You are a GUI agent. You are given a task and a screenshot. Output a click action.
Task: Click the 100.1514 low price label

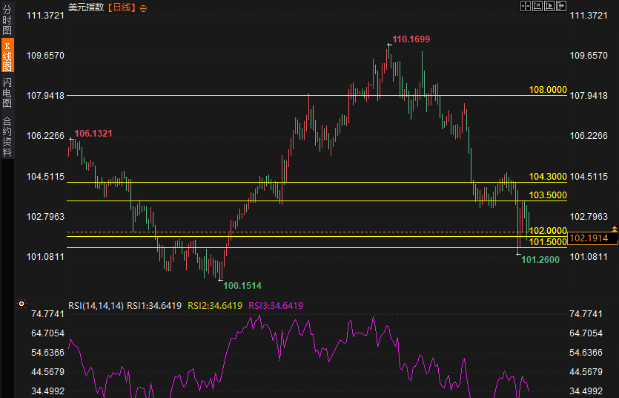(242, 285)
